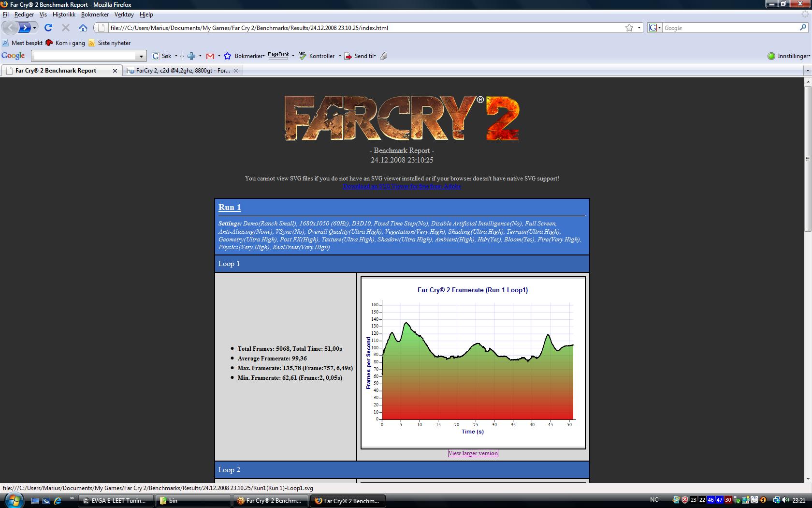The height and width of the screenshot is (508, 812).
Task: Click the Loop 2 section header
Action: [402, 470]
